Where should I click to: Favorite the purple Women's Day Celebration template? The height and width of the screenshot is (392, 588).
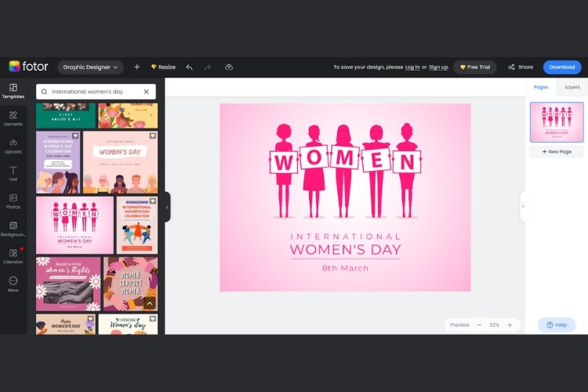[x=75, y=136]
